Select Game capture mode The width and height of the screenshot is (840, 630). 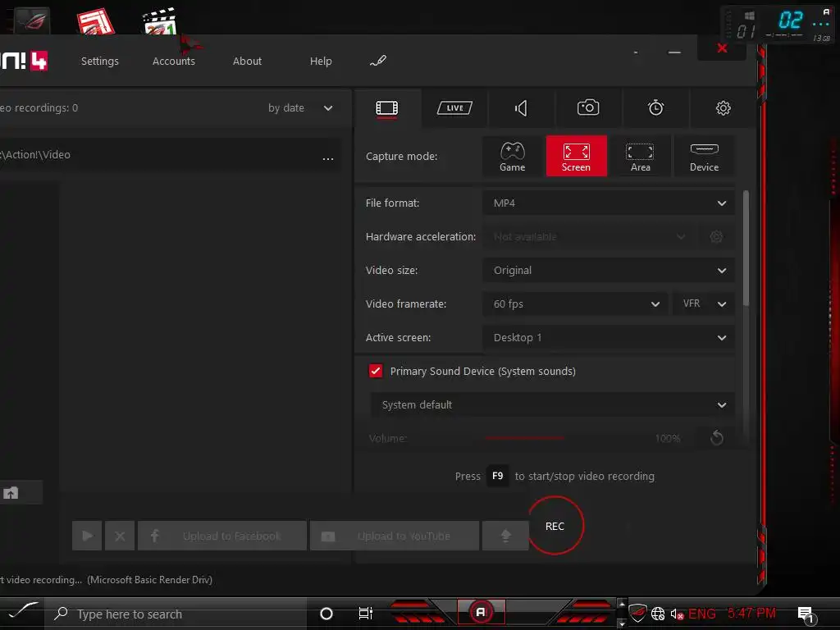coord(513,156)
